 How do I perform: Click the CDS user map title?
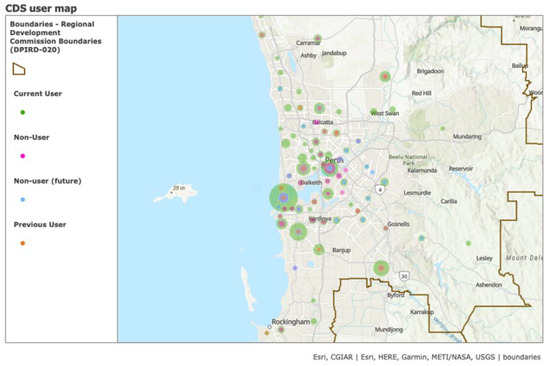41,8
